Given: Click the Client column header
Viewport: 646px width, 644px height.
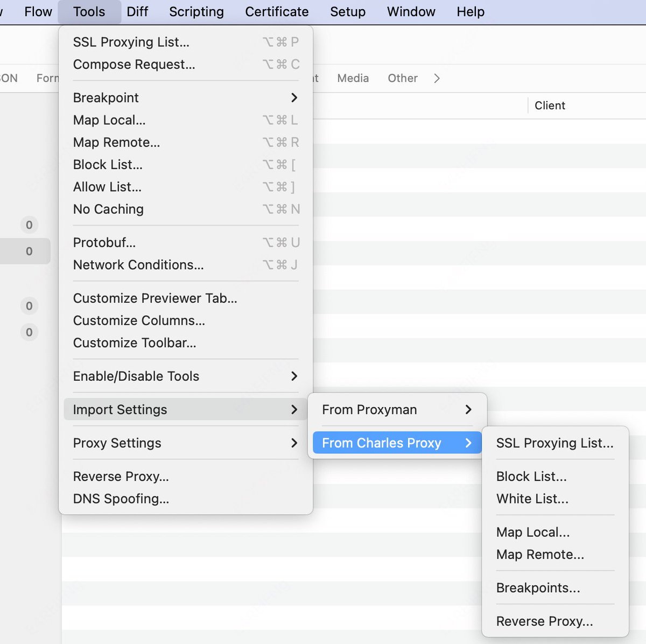Looking at the screenshot, I should point(550,106).
